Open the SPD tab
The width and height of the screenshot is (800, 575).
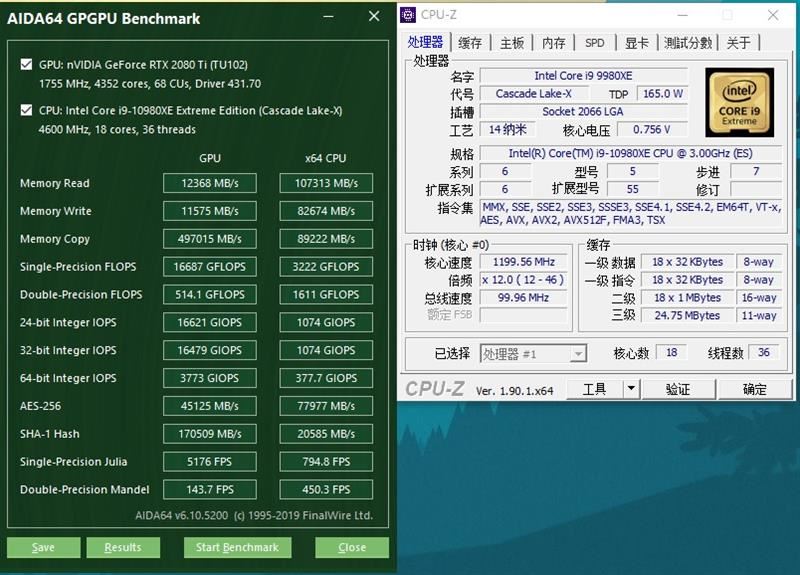tap(594, 43)
